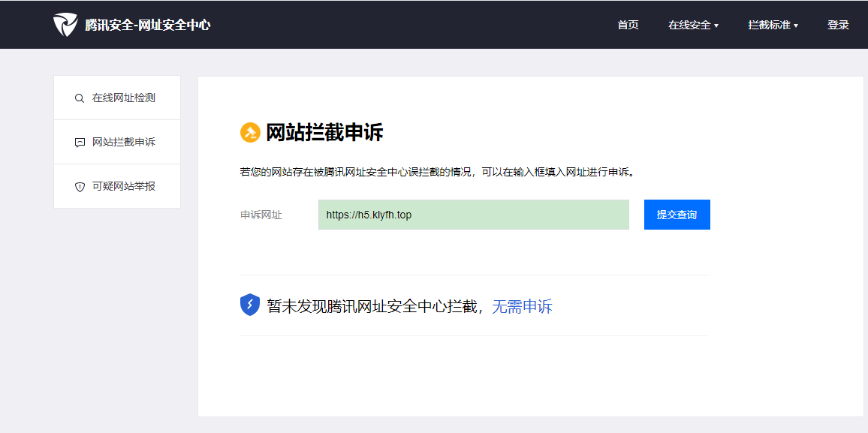The image size is (868, 433).
Task: Click the blue shield icon in result row
Action: point(250,305)
